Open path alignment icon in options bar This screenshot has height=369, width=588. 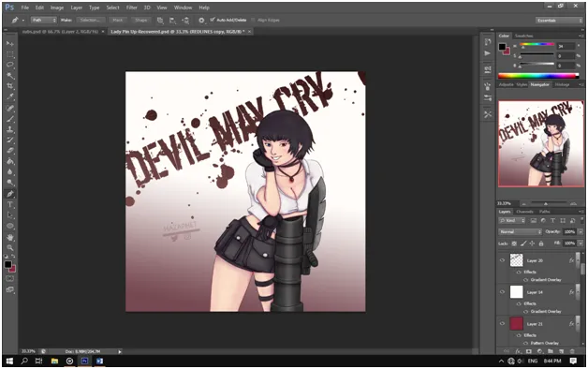172,21
